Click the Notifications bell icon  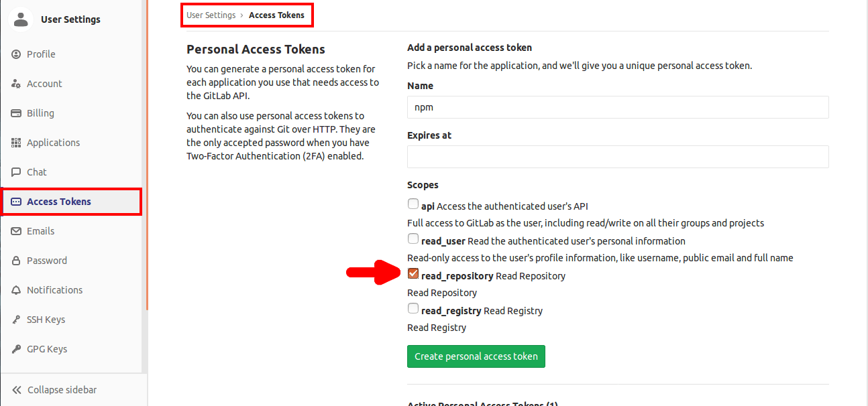tap(16, 290)
